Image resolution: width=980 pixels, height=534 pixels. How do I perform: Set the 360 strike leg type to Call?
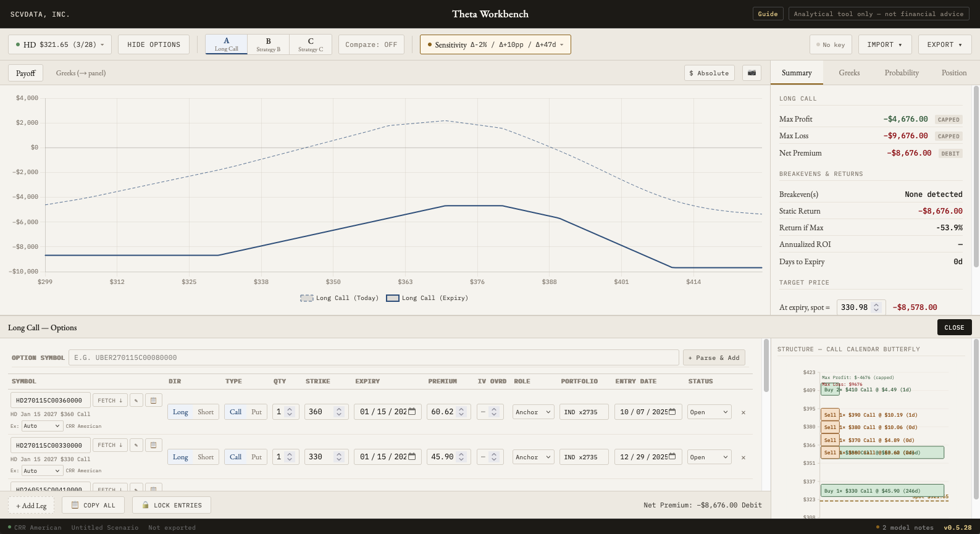pos(235,412)
